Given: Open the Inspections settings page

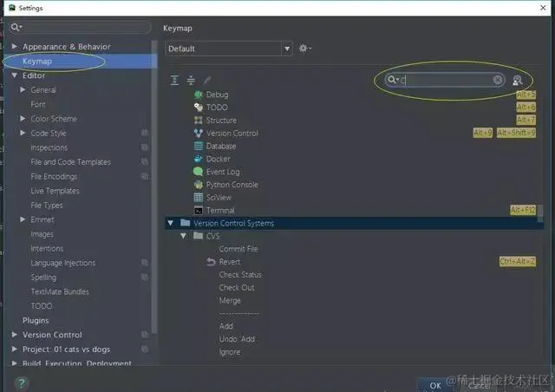Looking at the screenshot, I should pos(49,147).
